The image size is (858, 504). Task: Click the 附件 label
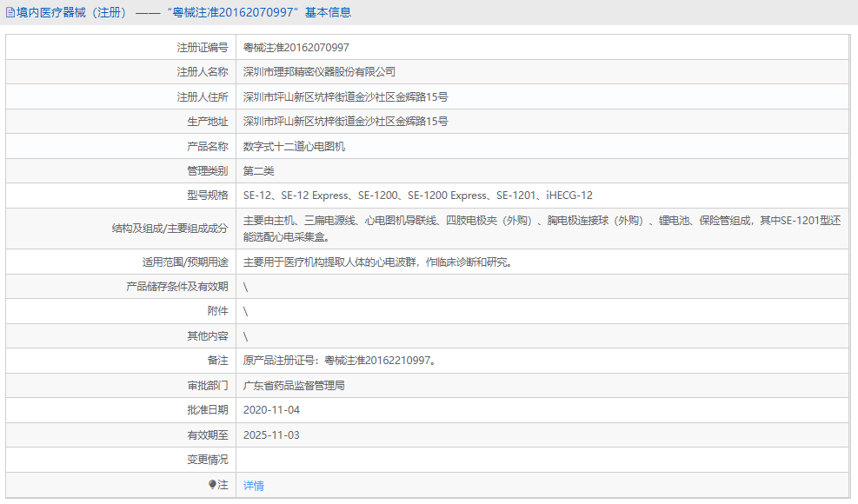coord(217,311)
